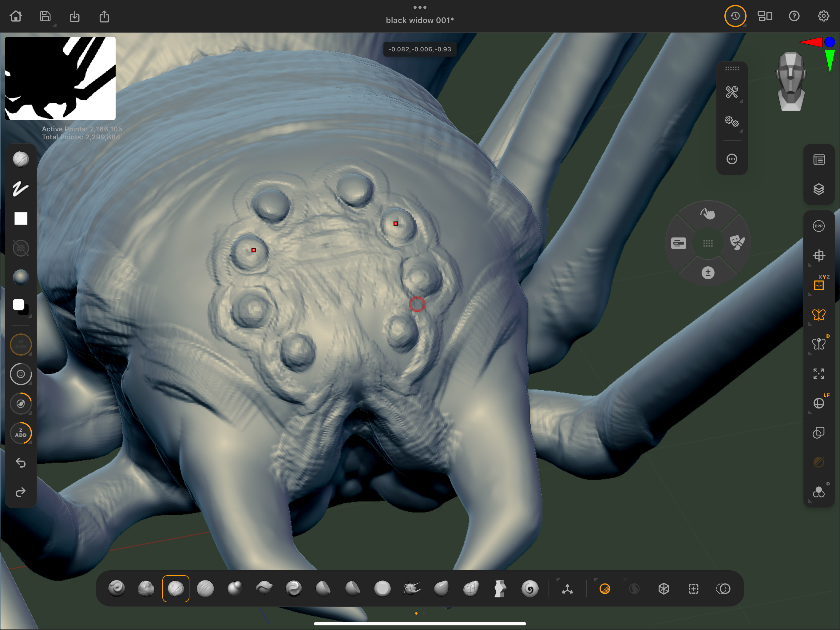Select the spiral-swirl brush first in the bottom bar
This screenshot has height=630, width=840.
117,588
